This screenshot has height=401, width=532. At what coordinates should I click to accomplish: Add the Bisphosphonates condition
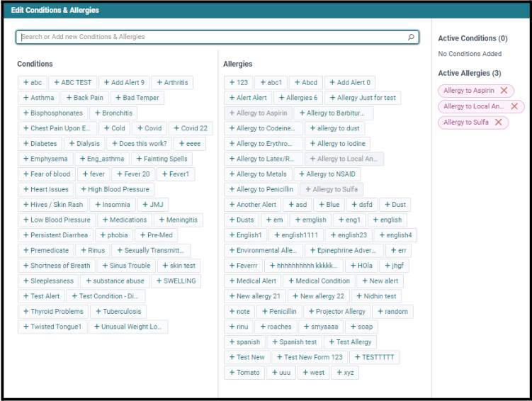click(x=53, y=113)
